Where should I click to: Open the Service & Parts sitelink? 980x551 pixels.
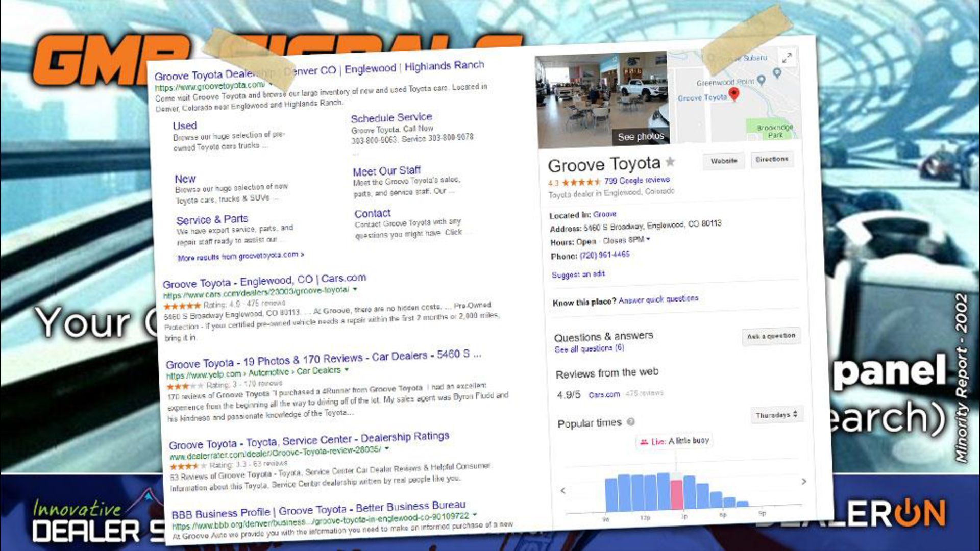coord(212,220)
